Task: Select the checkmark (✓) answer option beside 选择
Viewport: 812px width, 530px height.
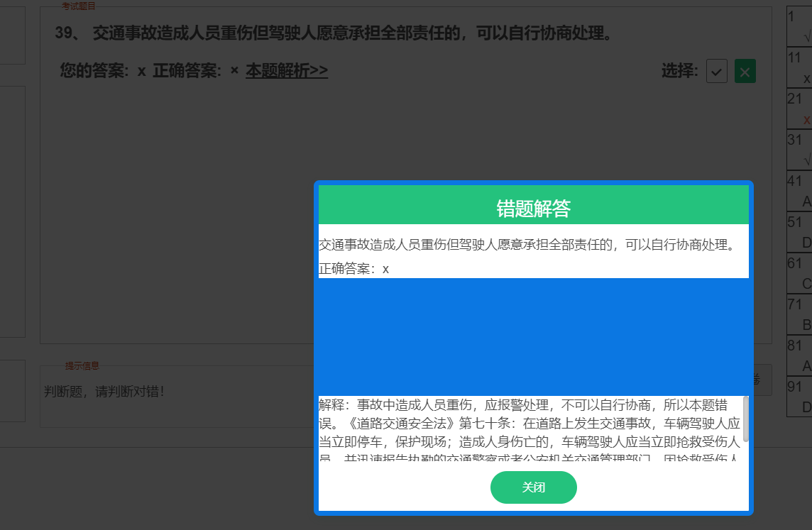Action: 716,71
